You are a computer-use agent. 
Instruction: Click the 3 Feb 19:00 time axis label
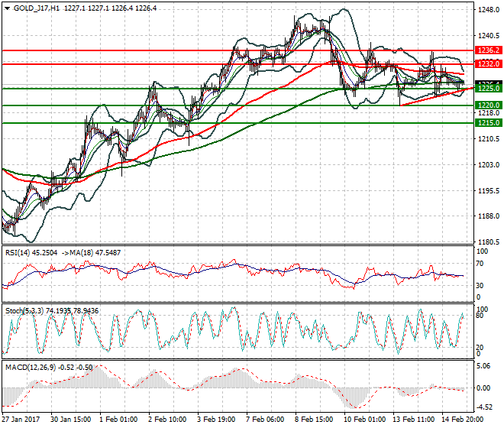(216, 420)
